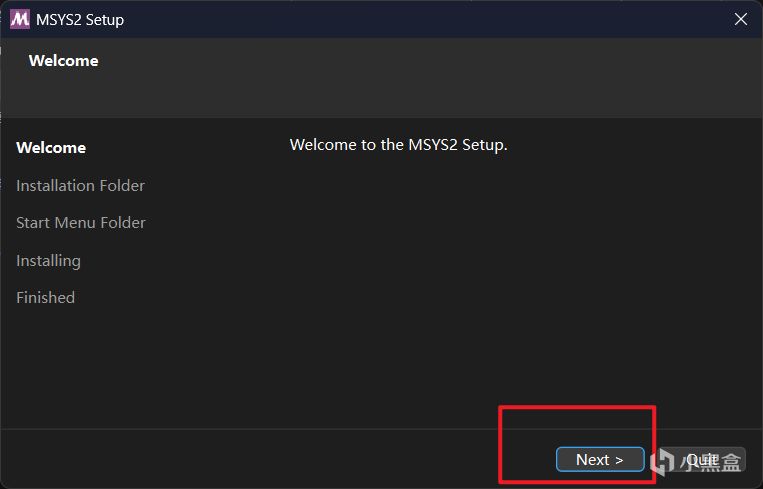Jump to the Finished step
This screenshot has width=763, height=489.
point(45,298)
